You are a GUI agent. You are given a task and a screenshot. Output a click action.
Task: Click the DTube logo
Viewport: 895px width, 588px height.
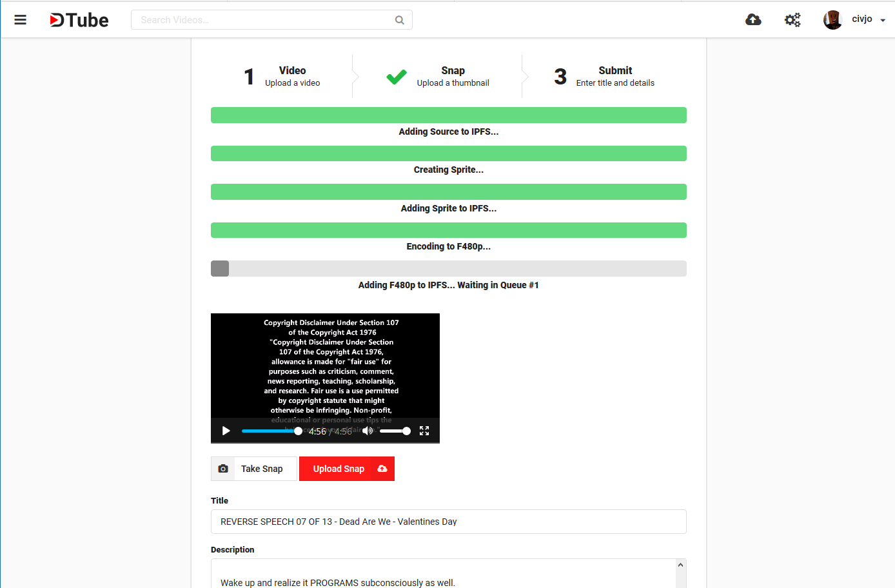coord(78,19)
